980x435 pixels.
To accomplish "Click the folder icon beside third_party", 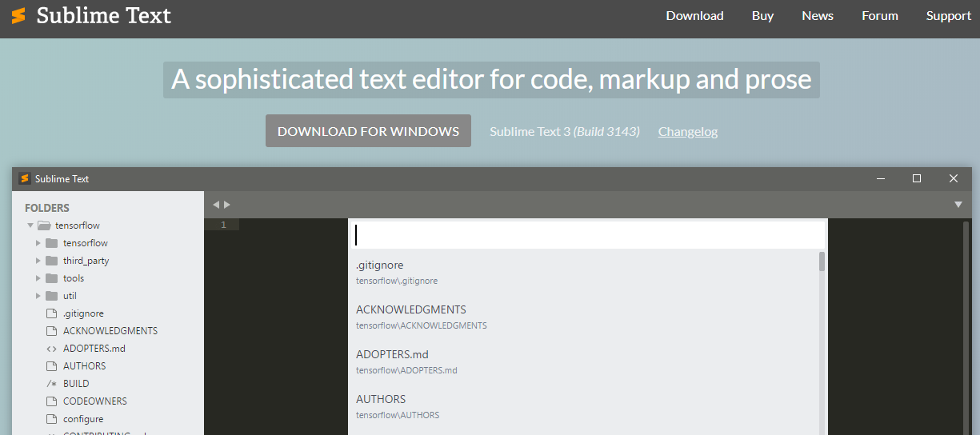I will click(52, 261).
